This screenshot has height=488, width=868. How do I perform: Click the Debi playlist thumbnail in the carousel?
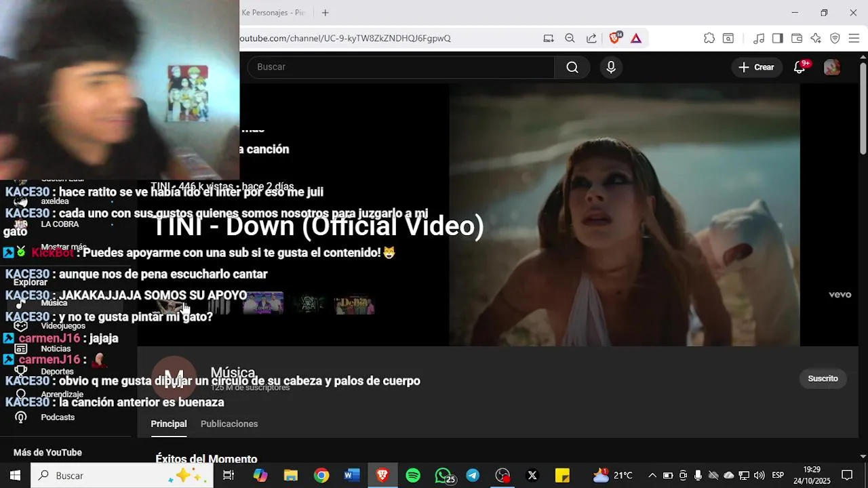354,305
